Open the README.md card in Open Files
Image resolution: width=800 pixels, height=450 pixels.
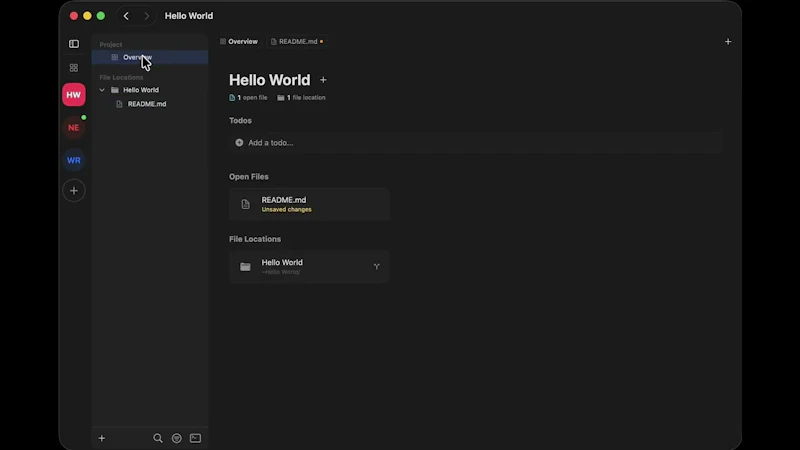[x=309, y=204]
